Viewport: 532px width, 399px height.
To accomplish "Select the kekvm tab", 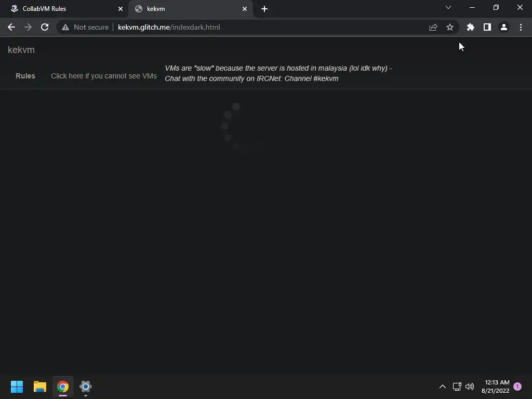I will pyautogui.click(x=191, y=9).
